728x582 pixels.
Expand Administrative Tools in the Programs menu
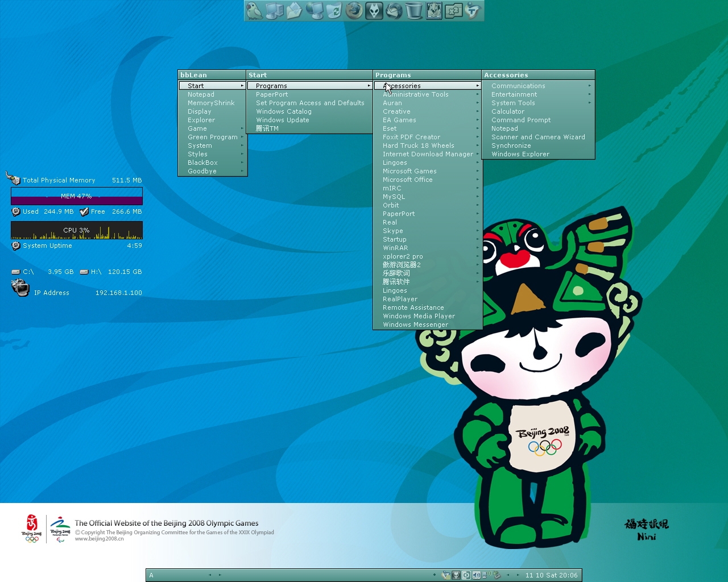(x=427, y=94)
